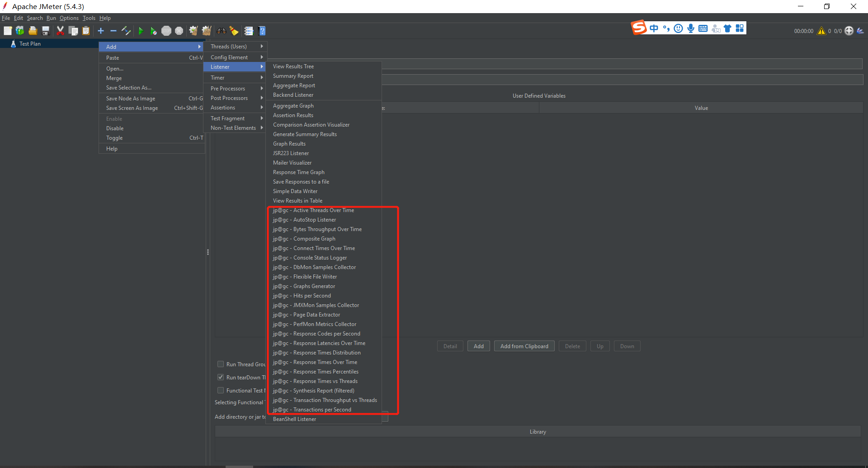The height and width of the screenshot is (468, 868).
Task: Select Test Plan tree node
Action: [30, 44]
